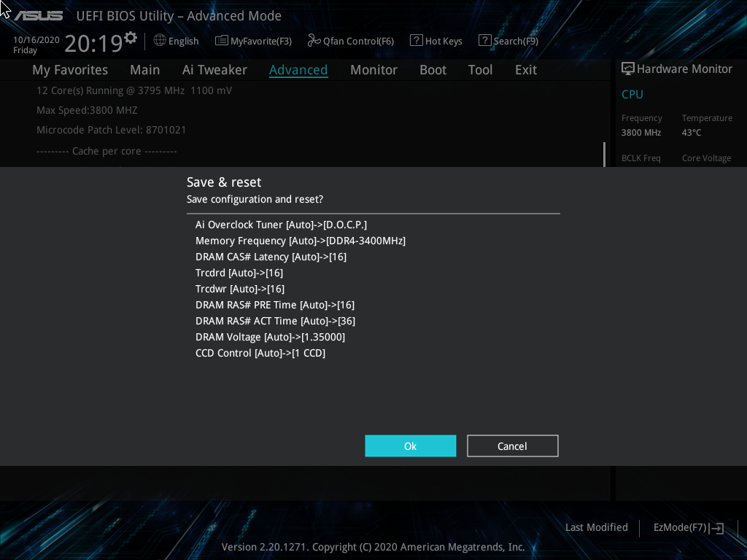Click the Memory Frequency DDR4-3400MHz line
Viewport: 747px width, 560px height.
301,241
